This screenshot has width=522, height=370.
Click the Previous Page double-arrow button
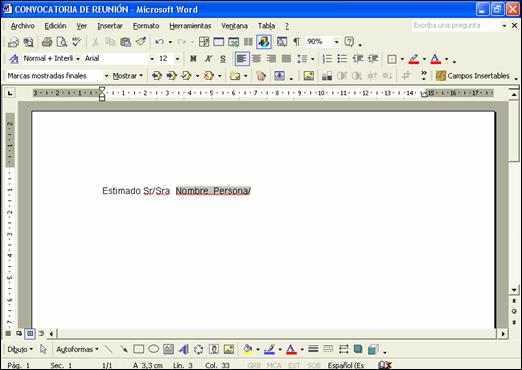tap(514, 301)
